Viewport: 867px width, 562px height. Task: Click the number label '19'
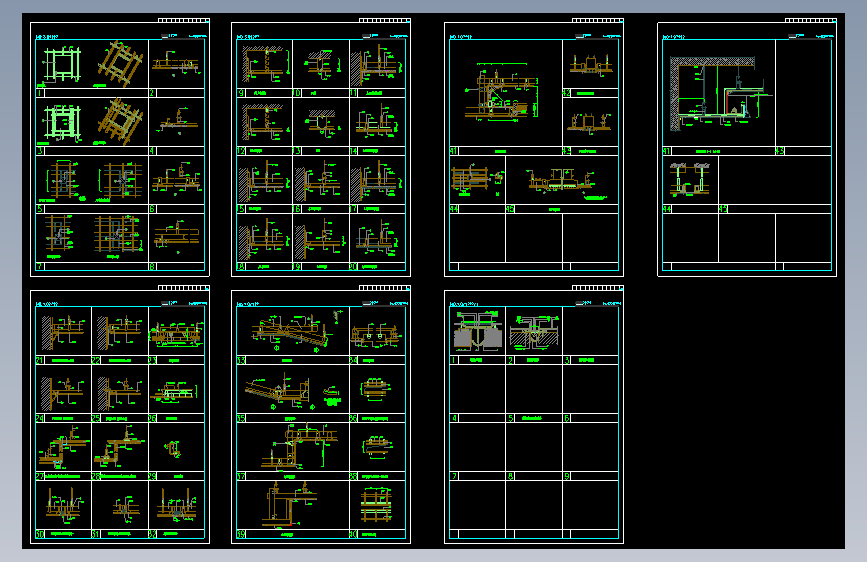pos(297,267)
